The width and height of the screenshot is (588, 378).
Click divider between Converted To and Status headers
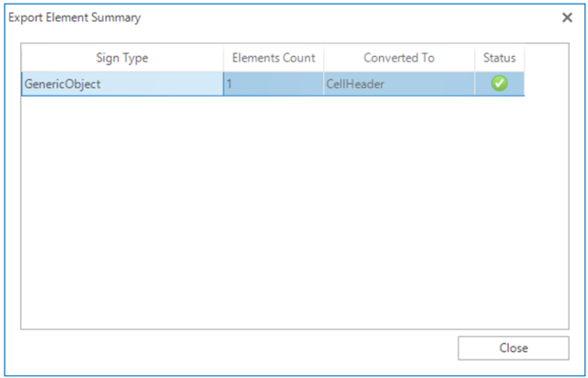475,58
